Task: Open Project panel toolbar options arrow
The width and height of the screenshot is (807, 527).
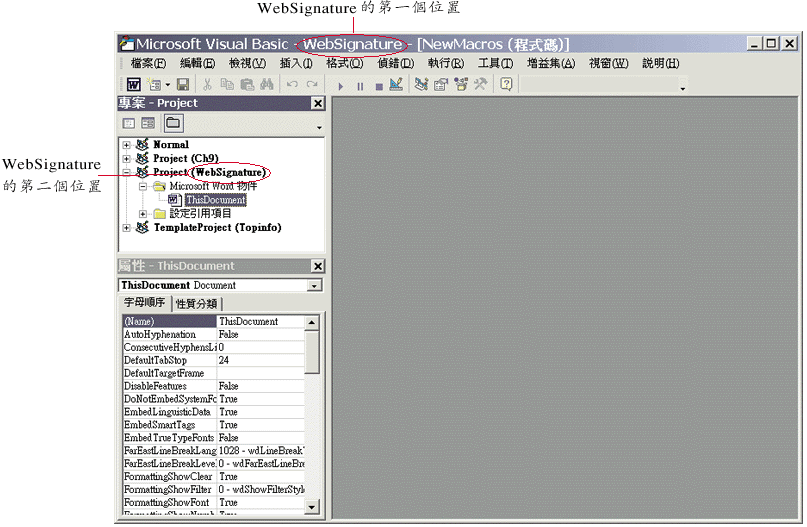Action: (x=319, y=127)
